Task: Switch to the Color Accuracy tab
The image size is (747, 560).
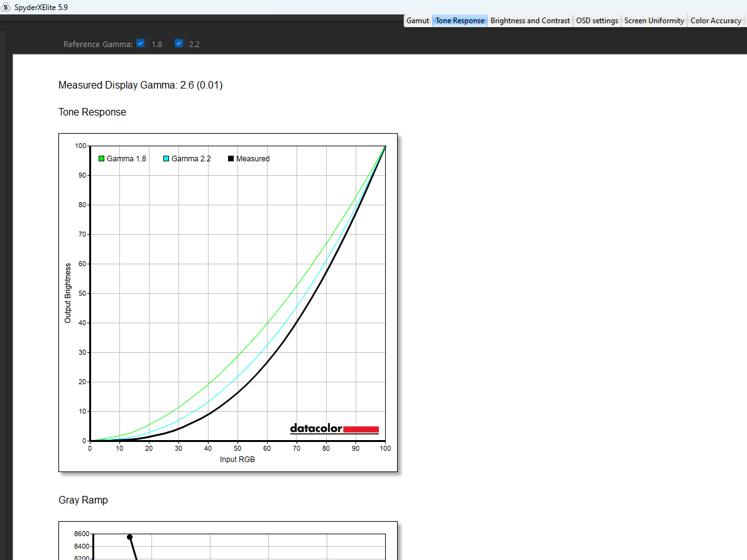Action: point(716,21)
